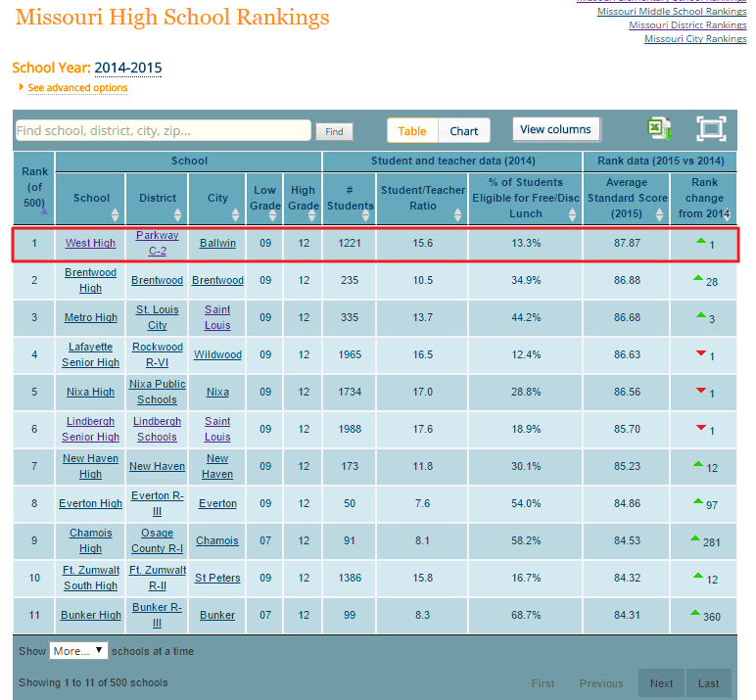Open Missouri District Rankings link
The width and height of the screenshot is (756, 700).
tap(687, 25)
